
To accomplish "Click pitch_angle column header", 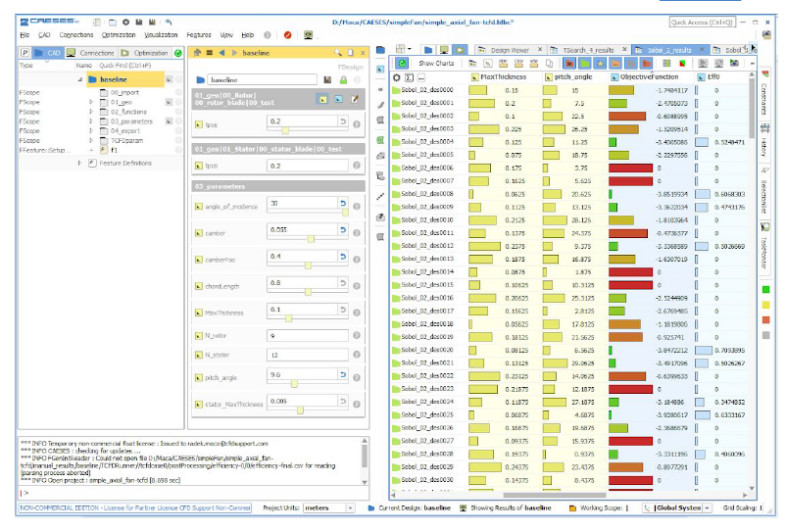I will tap(573, 77).
